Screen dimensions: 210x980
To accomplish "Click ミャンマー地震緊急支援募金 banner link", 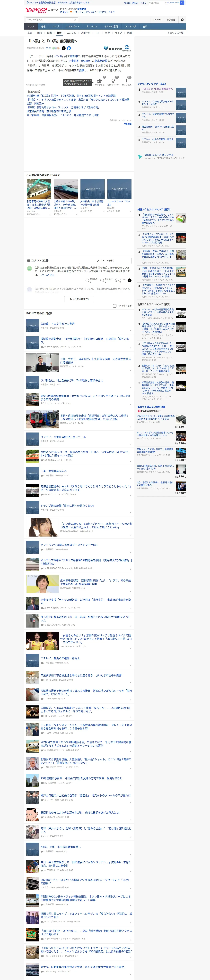I will (57, 2).
